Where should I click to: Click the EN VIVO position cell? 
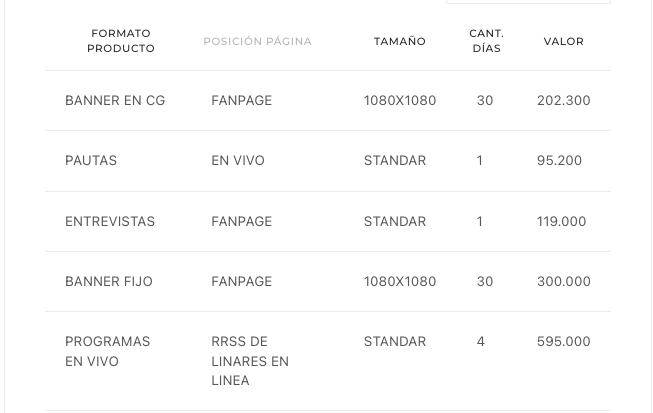pyautogui.click(x=238, y=160)
